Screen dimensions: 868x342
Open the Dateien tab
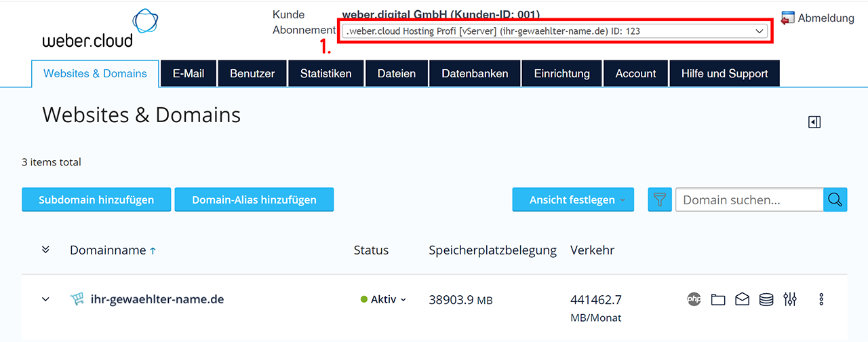pyautogui.click(x=397, y=74)
